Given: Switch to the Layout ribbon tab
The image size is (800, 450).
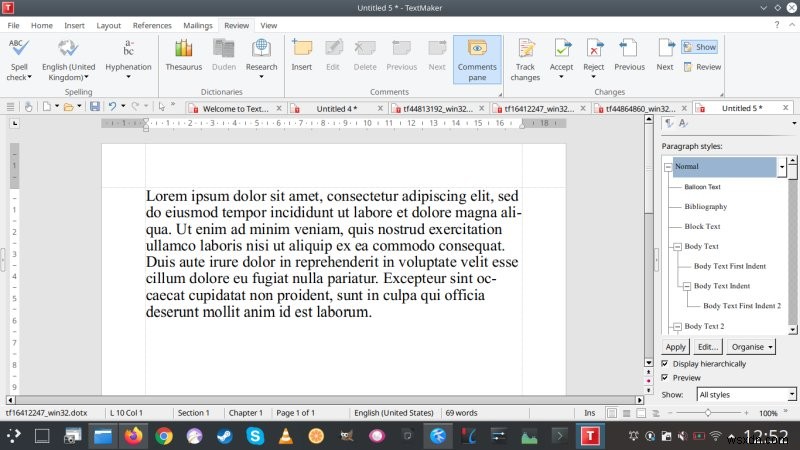Looking at the screenshot, I should pos(109,26).
